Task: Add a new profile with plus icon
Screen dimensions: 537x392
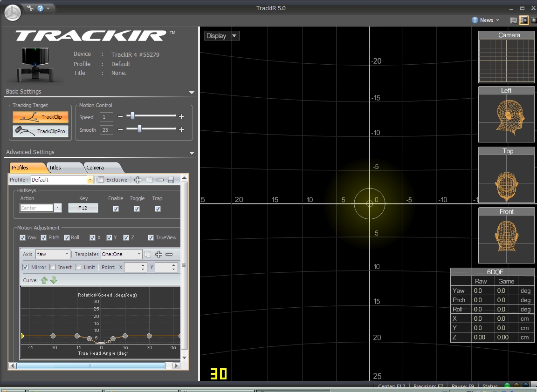Action: (x=138, y=180)
